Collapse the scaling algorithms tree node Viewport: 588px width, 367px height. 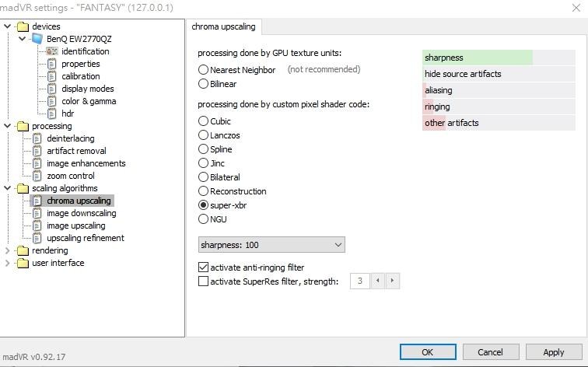pos(9,188)
